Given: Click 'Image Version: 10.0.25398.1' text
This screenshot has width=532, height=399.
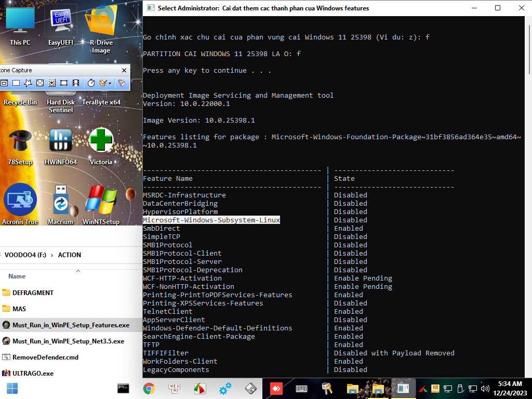Looking at the screenshot, I should pyautogui.click(x=199, y=121).
